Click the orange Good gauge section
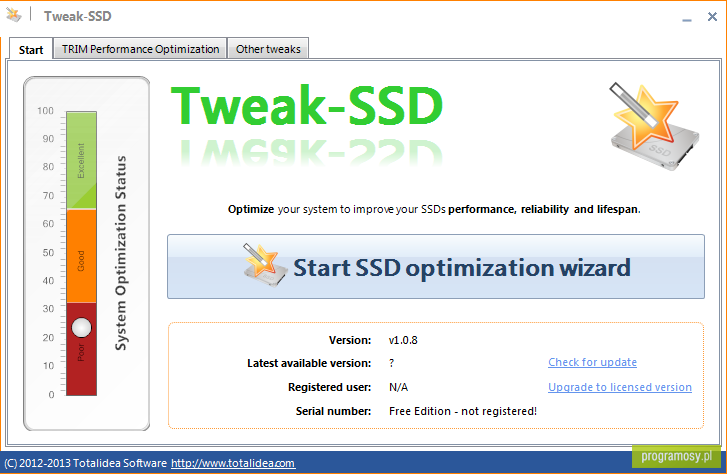The image size is (727, 474). click(x=81, y=256)
